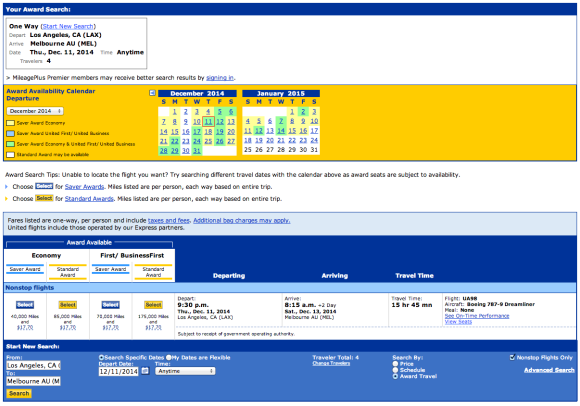Select the 70,000 Miles First Saver Award
The height and width of the screenshot is (406, 580).
pos(111,305)
